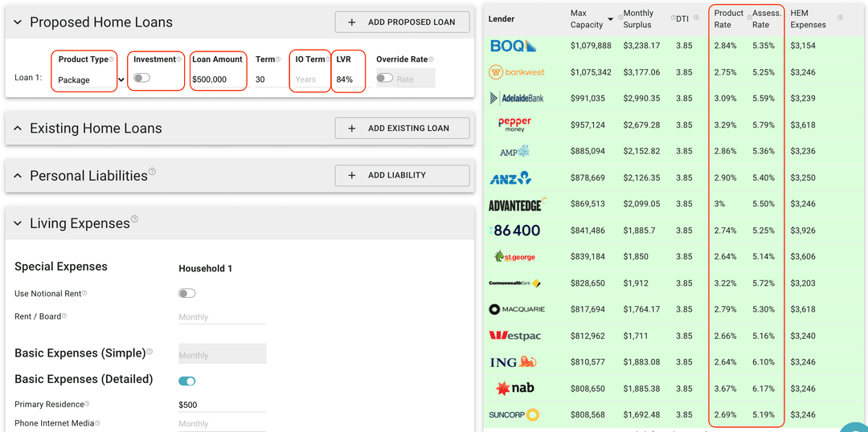The width and height of the screenshot is (868, 432).
Task: Click help icon next to Personal Liabilities
Action: coord(152,172)
